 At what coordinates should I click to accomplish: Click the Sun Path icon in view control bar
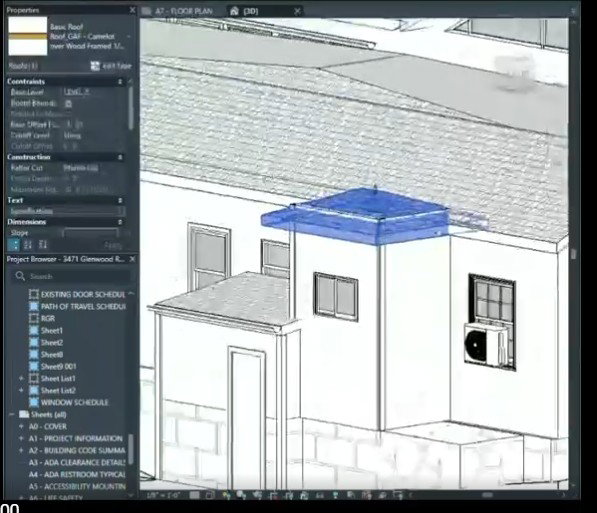227,495
